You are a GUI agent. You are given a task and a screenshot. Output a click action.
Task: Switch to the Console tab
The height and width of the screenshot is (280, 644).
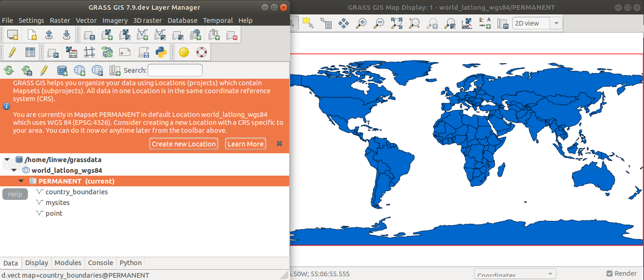101,263
